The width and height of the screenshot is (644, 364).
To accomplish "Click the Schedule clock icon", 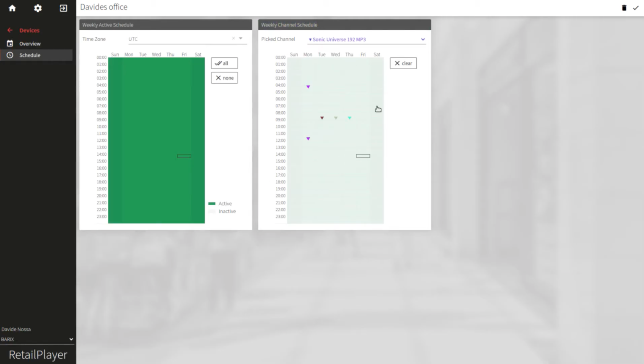I will point(10,55).
